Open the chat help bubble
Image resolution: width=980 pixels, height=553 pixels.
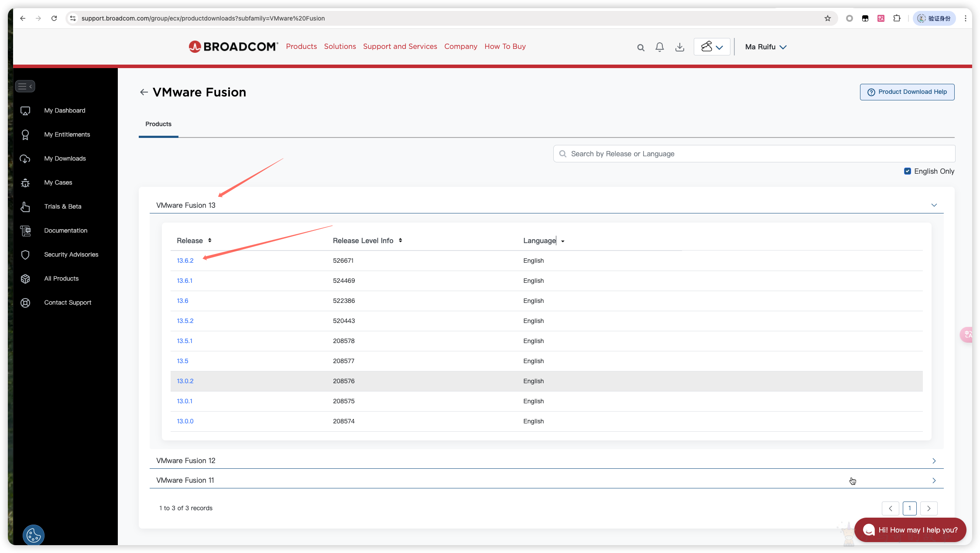910,530
